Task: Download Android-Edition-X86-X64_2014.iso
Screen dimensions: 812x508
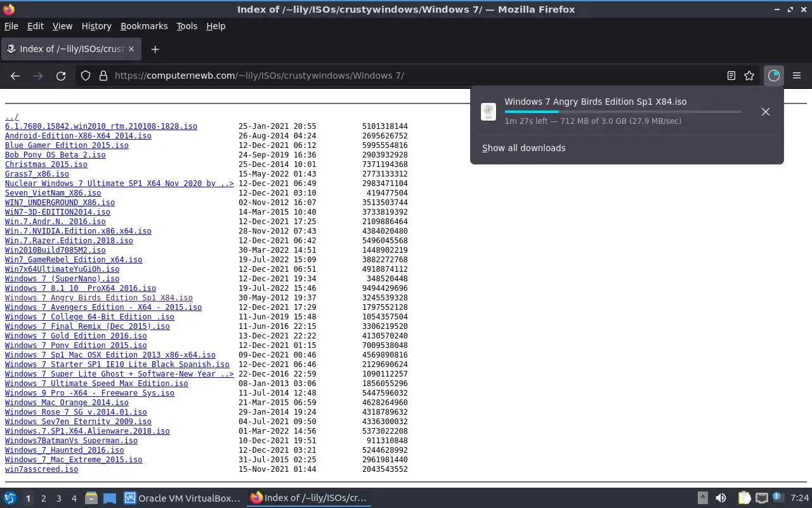Action: coord(78,136)
